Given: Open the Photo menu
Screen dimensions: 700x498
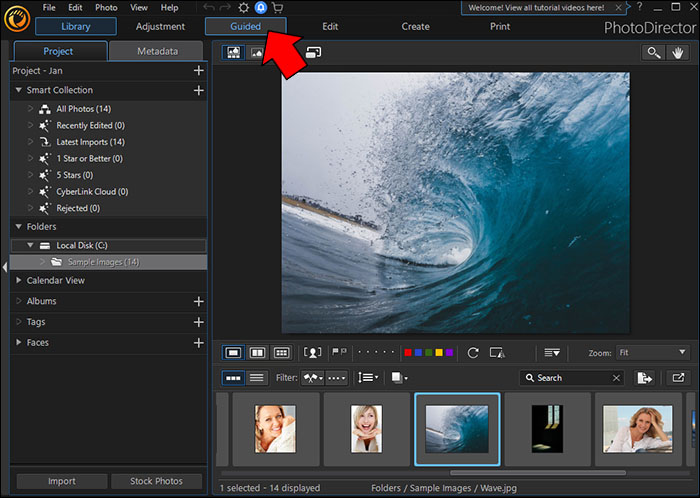Looking at the screenshot, I should (106, 8).
